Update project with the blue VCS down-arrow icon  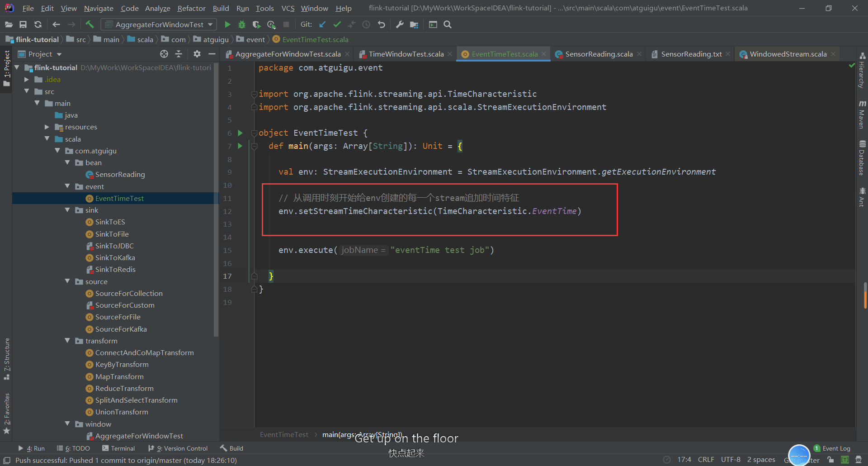tap(322, 24)
